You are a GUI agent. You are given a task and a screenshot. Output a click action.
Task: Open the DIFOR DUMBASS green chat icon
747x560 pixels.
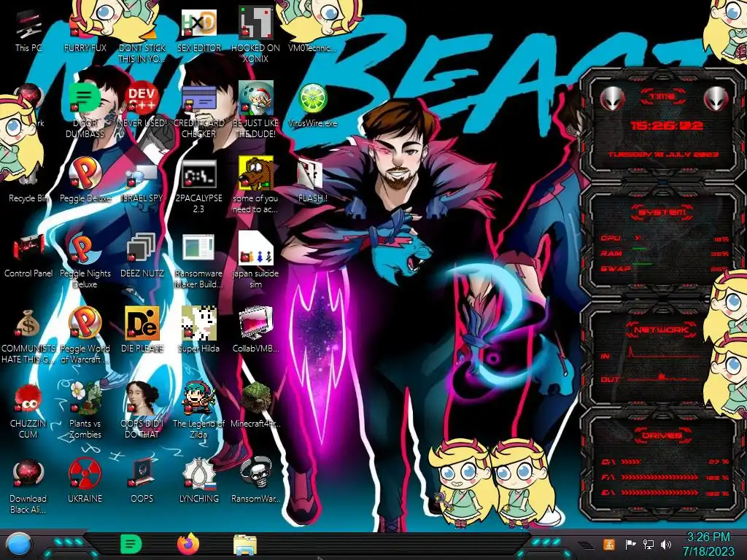(x=85, y=111)
